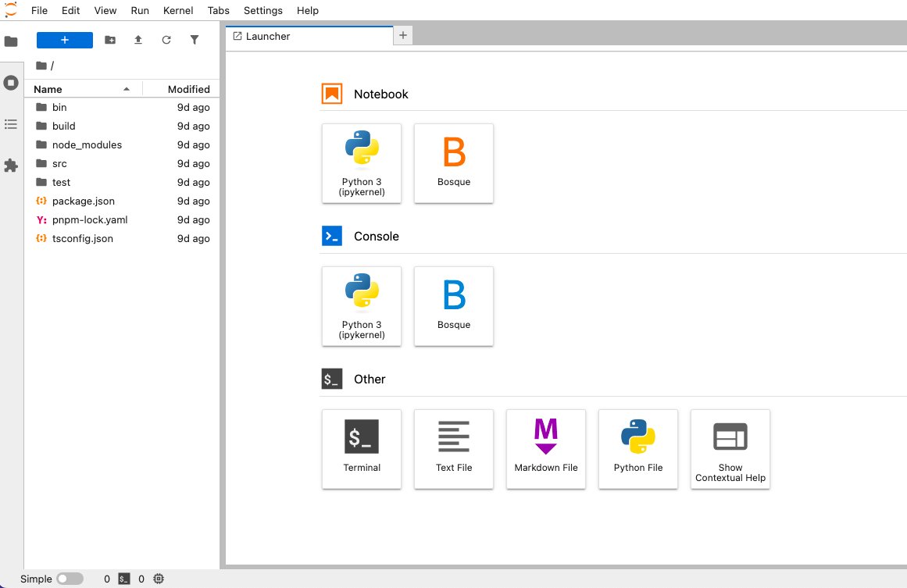Click the Other section terminal-prompt icon
Image resolution: width=907 pixels, height=588 pixels.
point(332,379)
